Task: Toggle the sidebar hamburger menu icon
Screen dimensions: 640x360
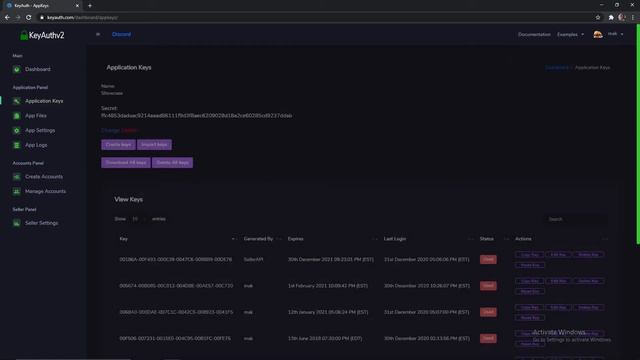Action: coord(98,34)
